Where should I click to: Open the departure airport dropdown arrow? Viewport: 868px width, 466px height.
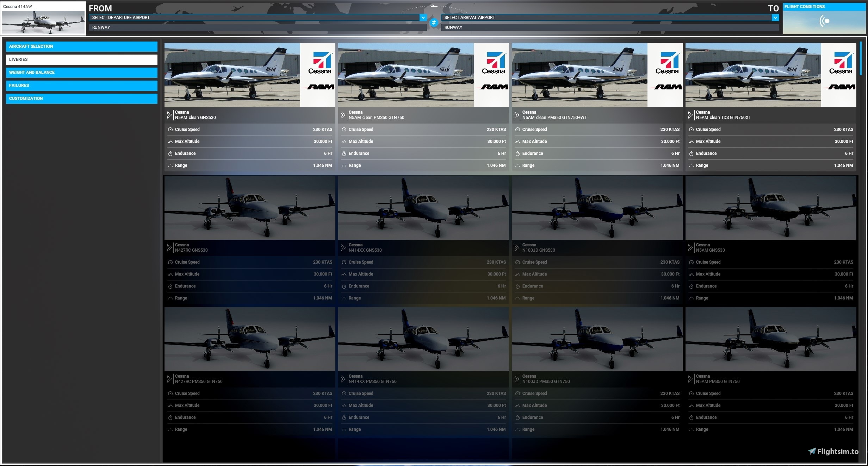tap(423, 18)
